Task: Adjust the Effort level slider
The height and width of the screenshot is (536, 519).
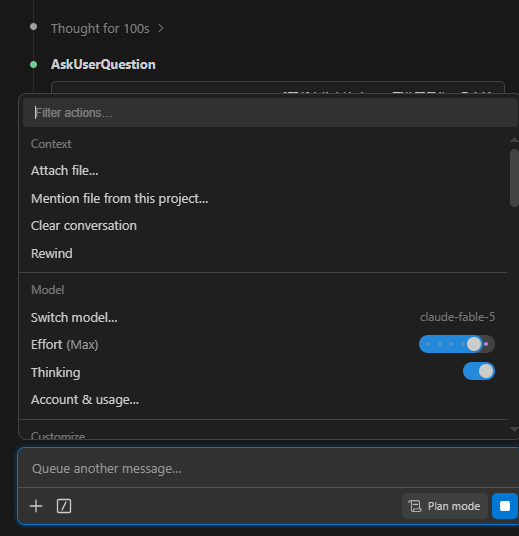Action: (x=457, y=344)
